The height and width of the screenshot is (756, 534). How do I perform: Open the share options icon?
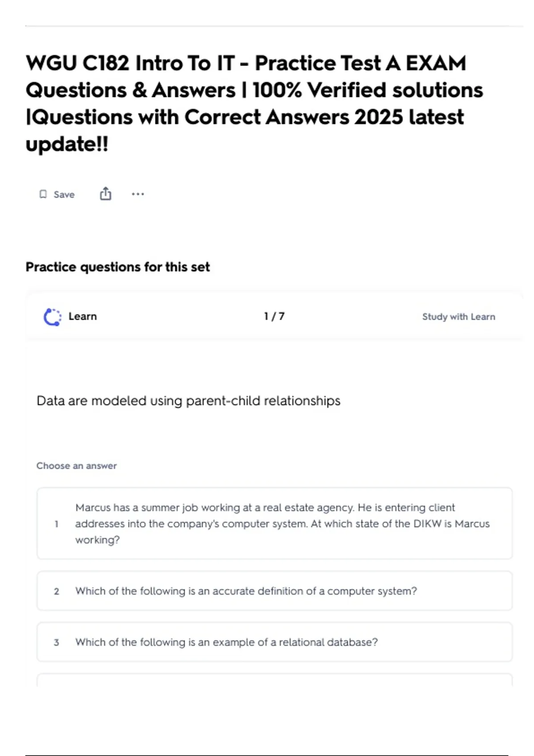105,194
